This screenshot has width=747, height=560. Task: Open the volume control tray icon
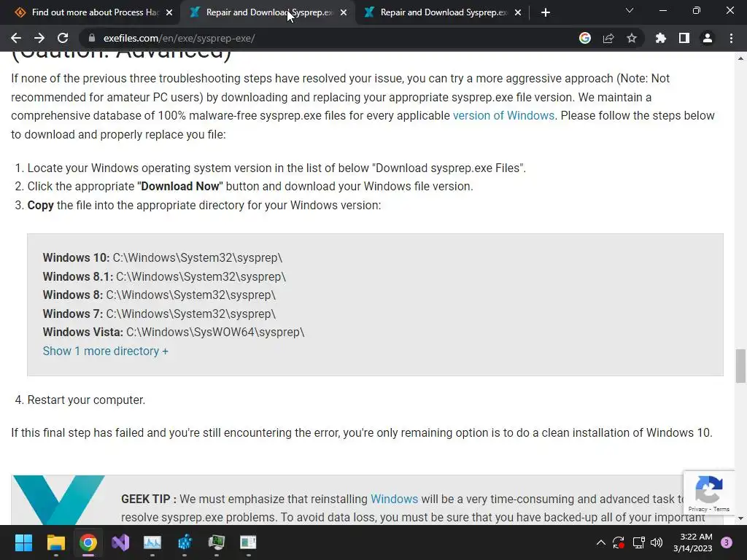pos(657,542)
